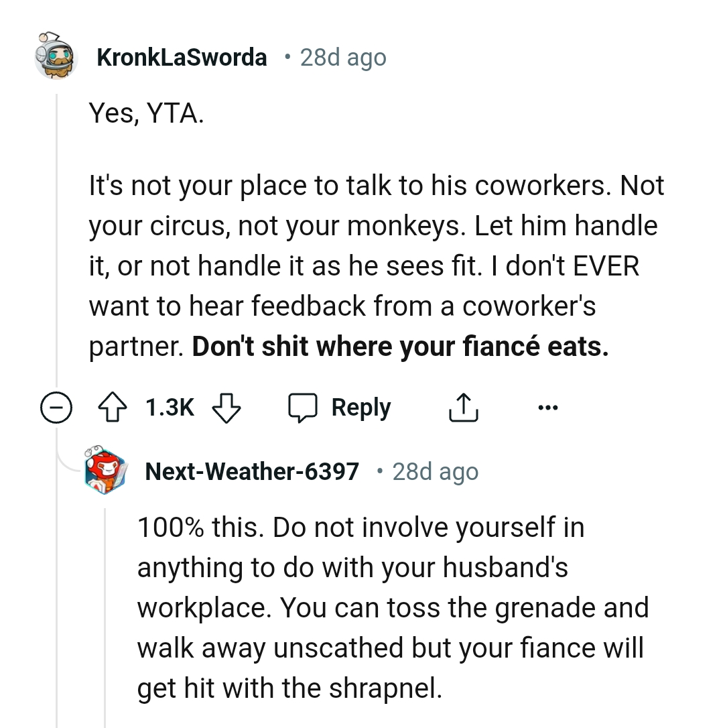The image size is (723, 728).
Task: Expand replies via the vertical thread line
Action: [57, 235]
